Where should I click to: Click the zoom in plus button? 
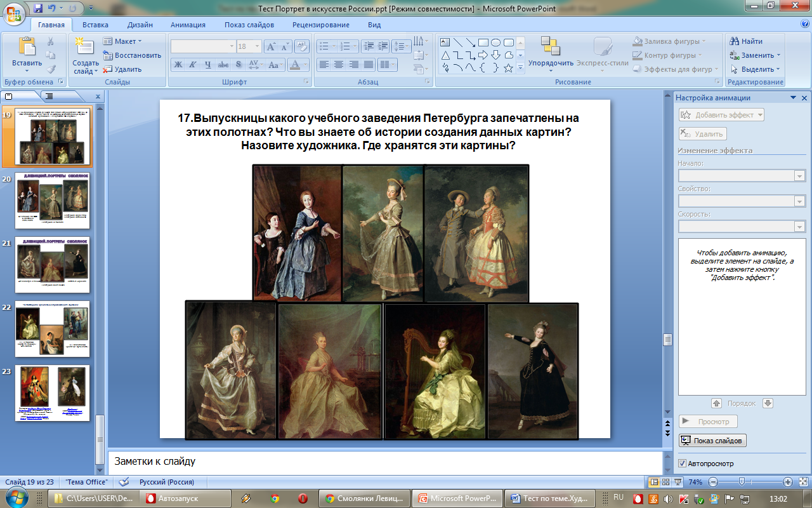[788, 482]
